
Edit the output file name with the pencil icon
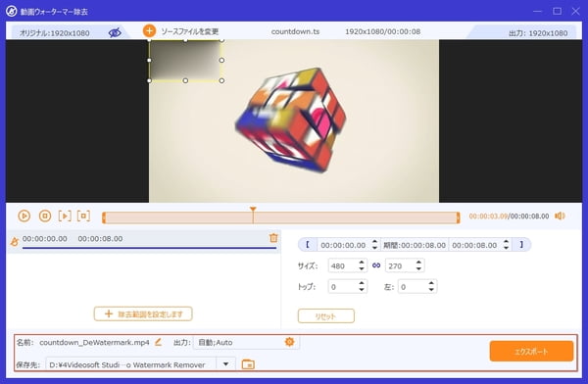(158, 342)
